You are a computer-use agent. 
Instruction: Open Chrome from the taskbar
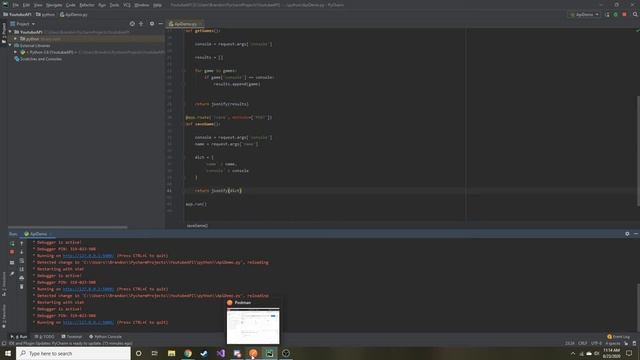click(188, 353)
